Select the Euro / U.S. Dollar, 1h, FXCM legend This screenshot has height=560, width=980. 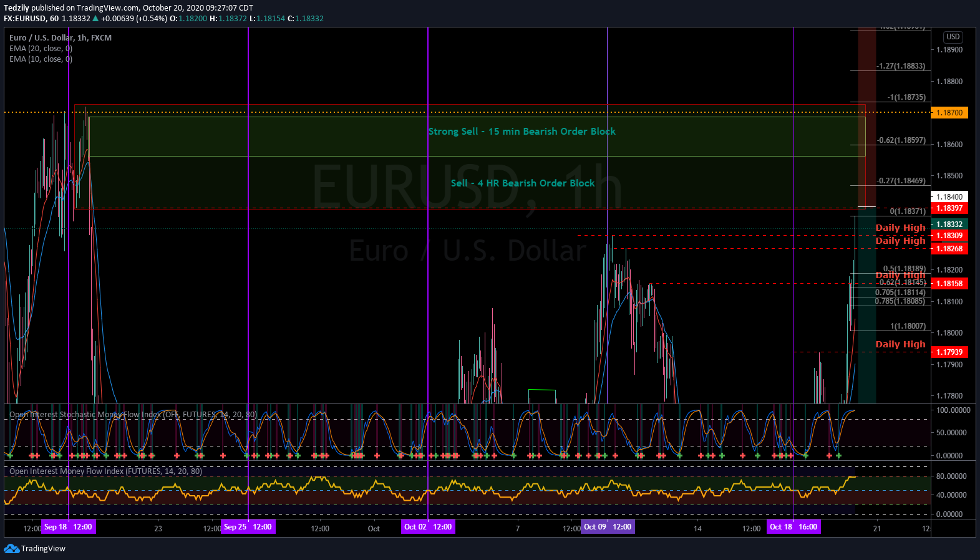click(x=61, y=37)
